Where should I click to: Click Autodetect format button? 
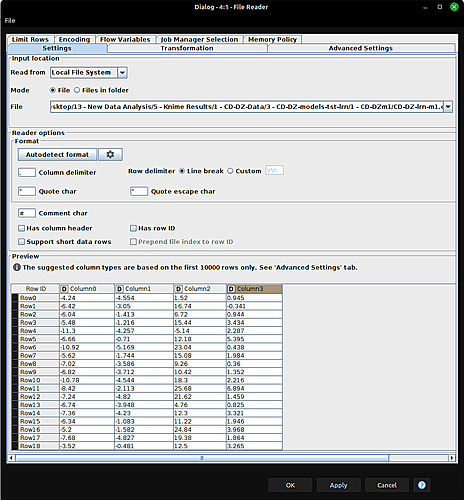click(x=57, y=154)
